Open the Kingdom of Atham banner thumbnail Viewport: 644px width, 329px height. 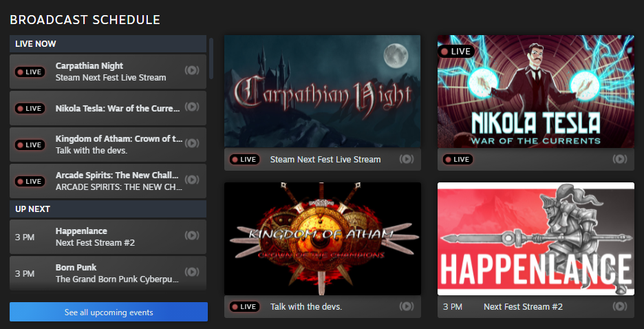pyautogui.click(x=322, y=238)
